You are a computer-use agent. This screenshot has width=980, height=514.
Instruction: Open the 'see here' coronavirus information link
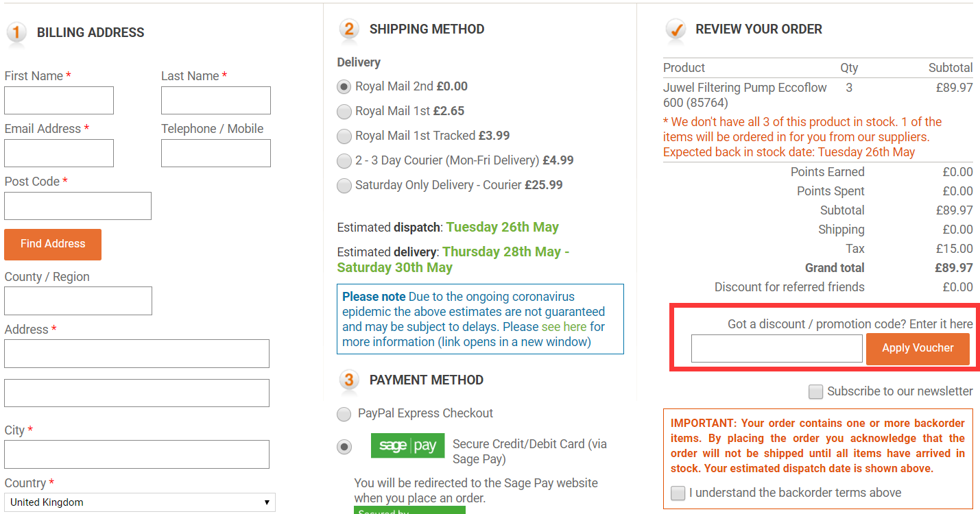point(564,327)
